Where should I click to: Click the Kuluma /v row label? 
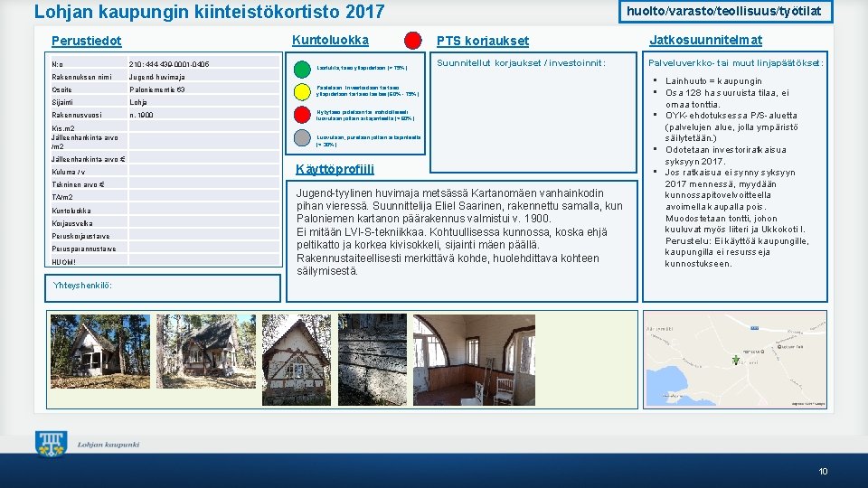coord(68,172)
